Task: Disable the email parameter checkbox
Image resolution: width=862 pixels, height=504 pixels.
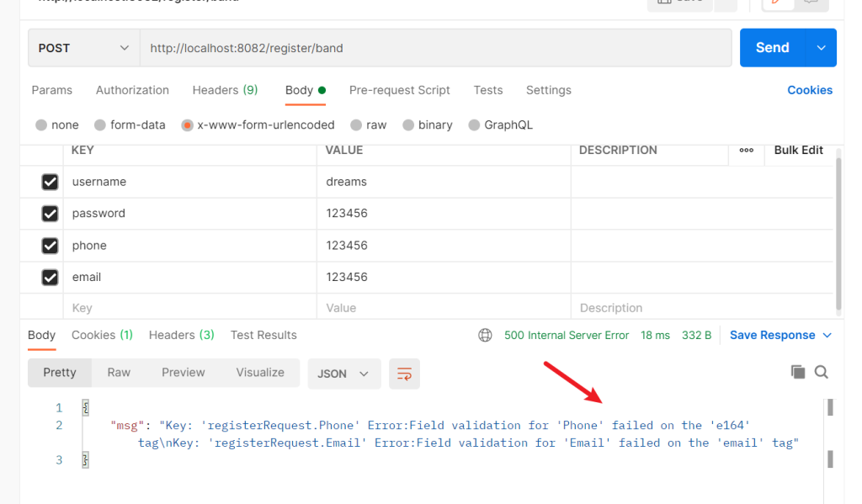Action: (x=50, y=277)
